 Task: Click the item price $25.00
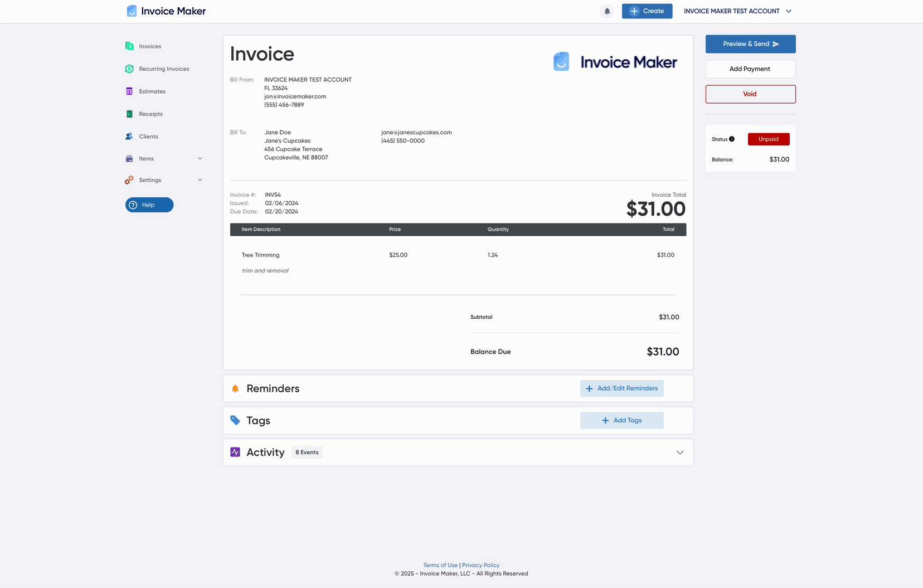[399, 255]
